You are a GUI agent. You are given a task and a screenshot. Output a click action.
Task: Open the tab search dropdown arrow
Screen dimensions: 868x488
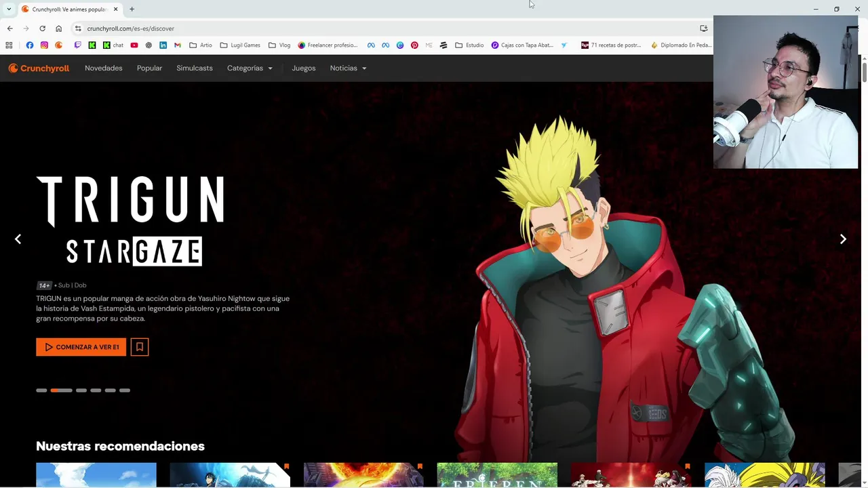click(x=8, y=9)
